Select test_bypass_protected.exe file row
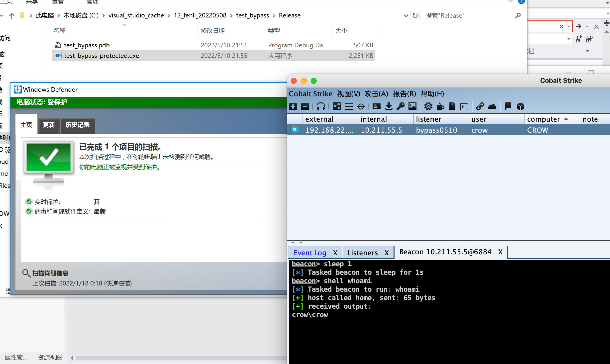Screen dimensions: 610x364 213,56
